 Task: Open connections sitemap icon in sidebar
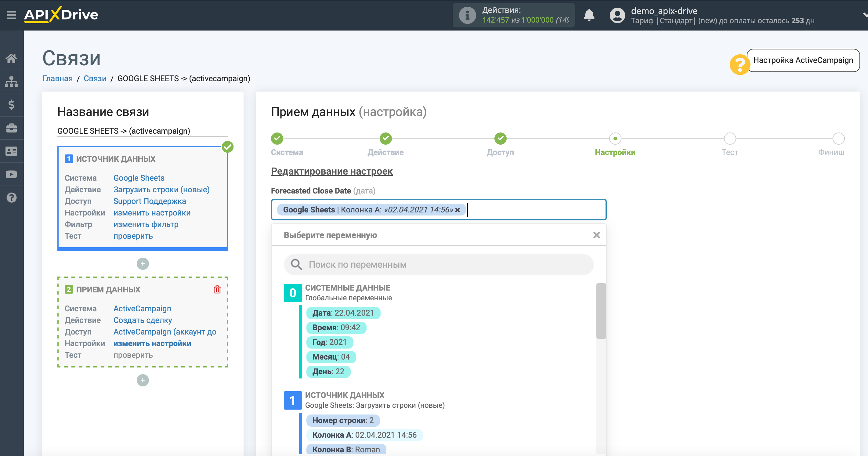pyautogui.click(x=12, y=81)
